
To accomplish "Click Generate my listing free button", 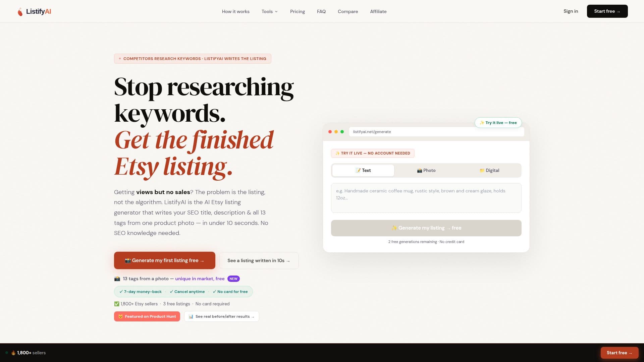I will pyautogui.click(x=426, y=228).
